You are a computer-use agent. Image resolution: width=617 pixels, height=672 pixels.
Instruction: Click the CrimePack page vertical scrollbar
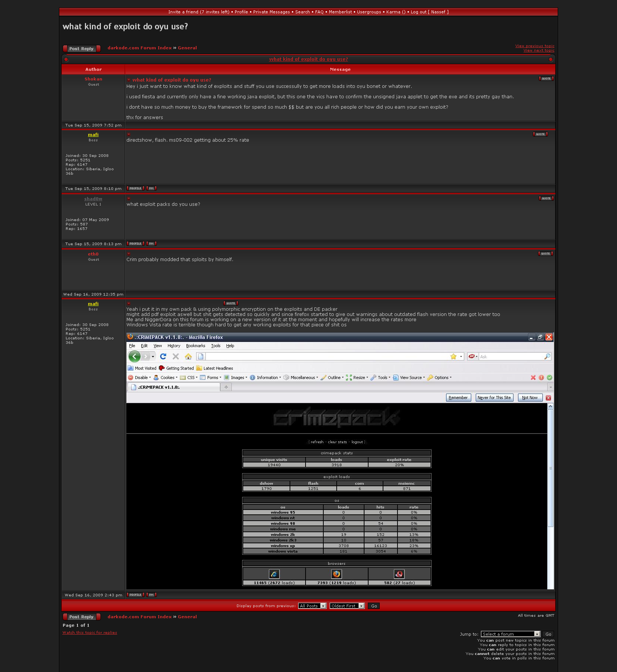[x=551, y=482]
